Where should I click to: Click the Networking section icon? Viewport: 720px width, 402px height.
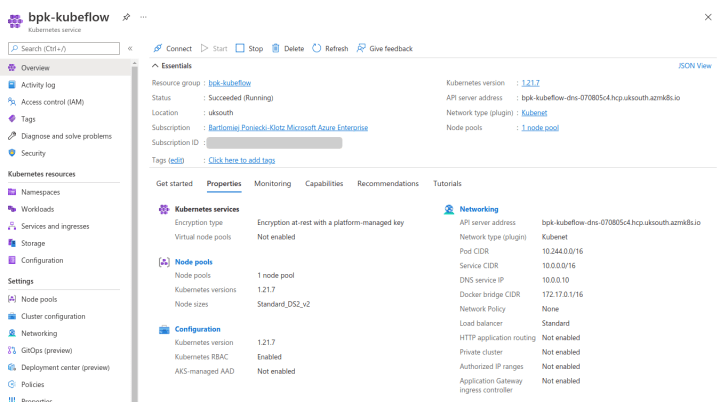coord(449,209)
